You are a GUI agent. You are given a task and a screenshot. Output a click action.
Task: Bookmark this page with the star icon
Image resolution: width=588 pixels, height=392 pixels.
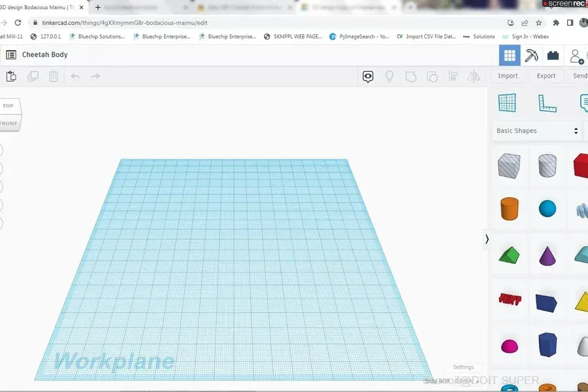(x=539, y=23)
